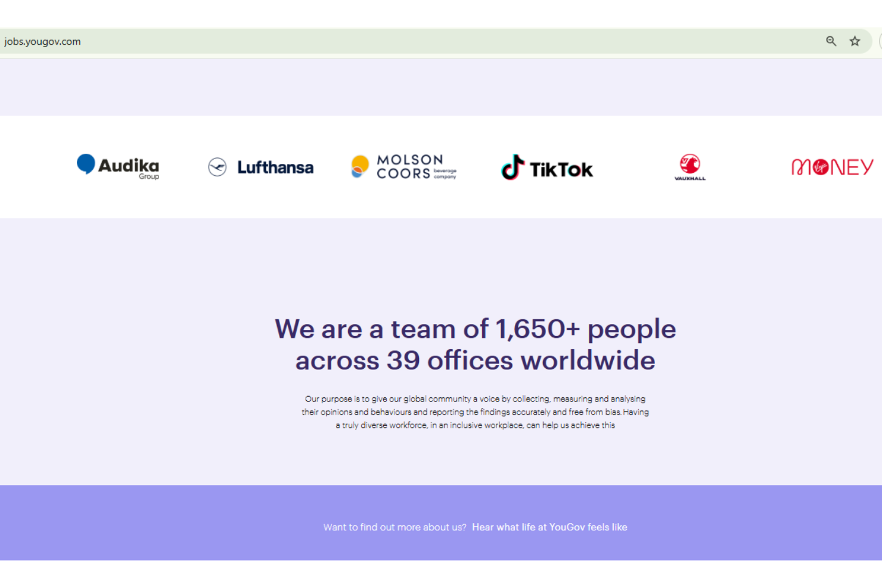Viewport: 882px width, 588px height.
Task: Click 'Want to find out more about us?' text
Action: [395, 527]
